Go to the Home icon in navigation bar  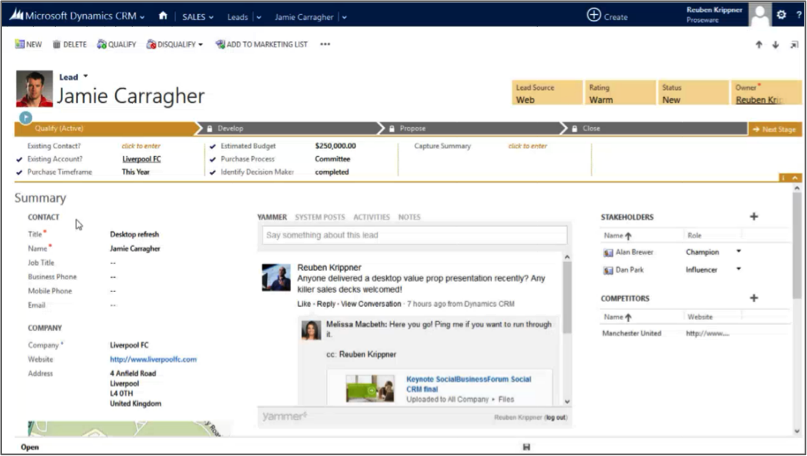[x=163, y=16]
